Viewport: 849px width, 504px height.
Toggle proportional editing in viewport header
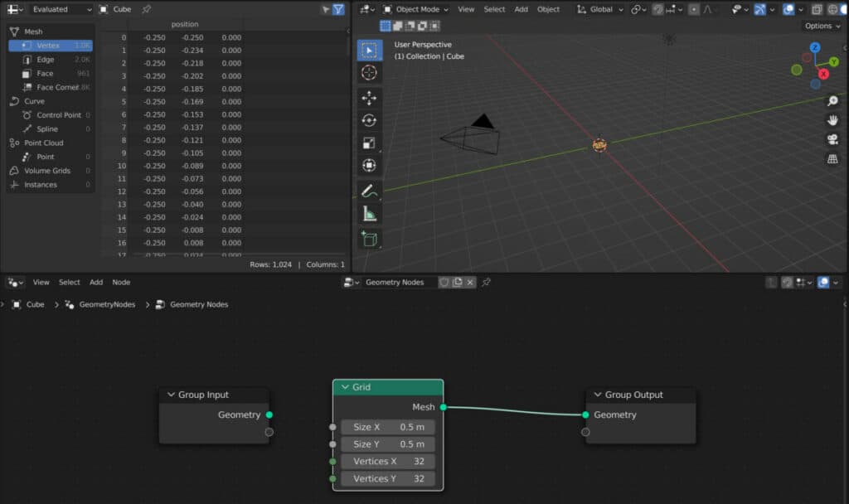694,9
